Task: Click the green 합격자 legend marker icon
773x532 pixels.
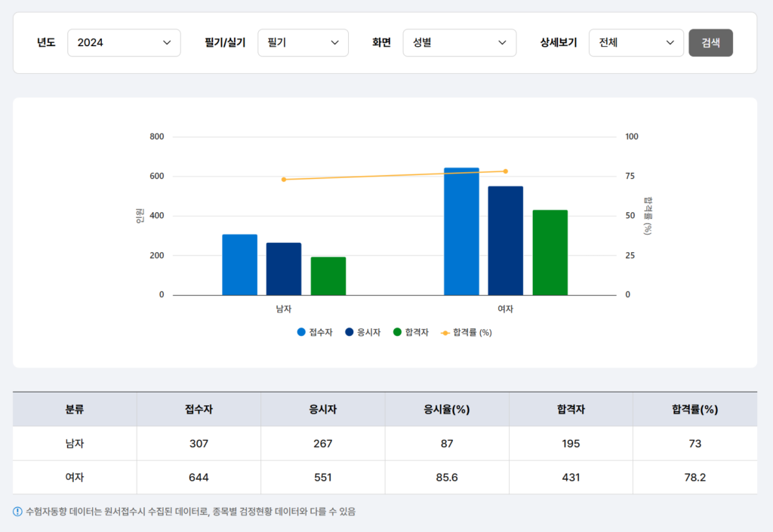Action: coord(398,331)
